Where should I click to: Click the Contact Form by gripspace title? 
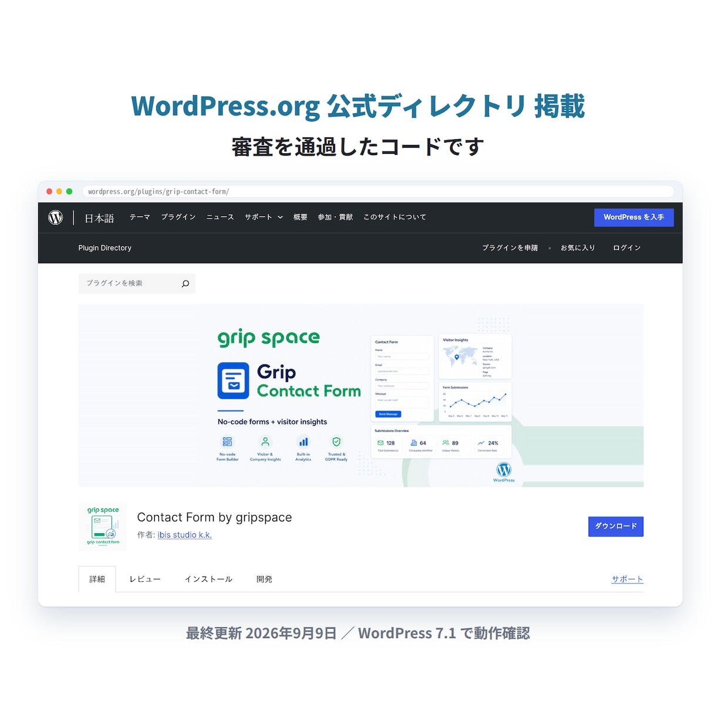(214, 517)
